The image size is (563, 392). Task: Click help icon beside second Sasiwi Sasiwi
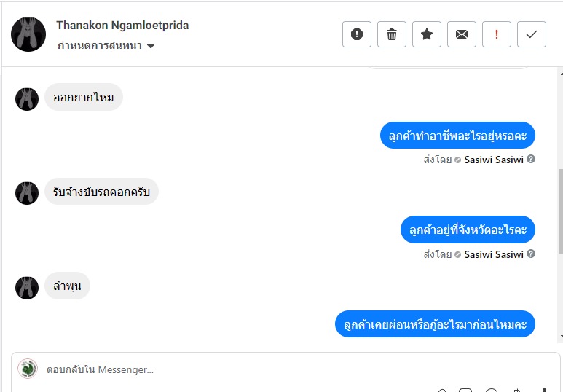point(531,254)
